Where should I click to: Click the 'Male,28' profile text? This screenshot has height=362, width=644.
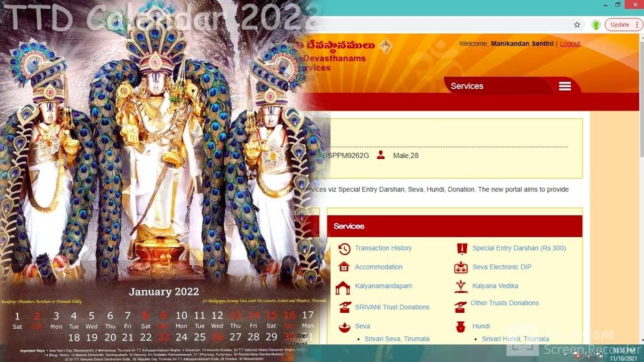click(x=406, y=156)
